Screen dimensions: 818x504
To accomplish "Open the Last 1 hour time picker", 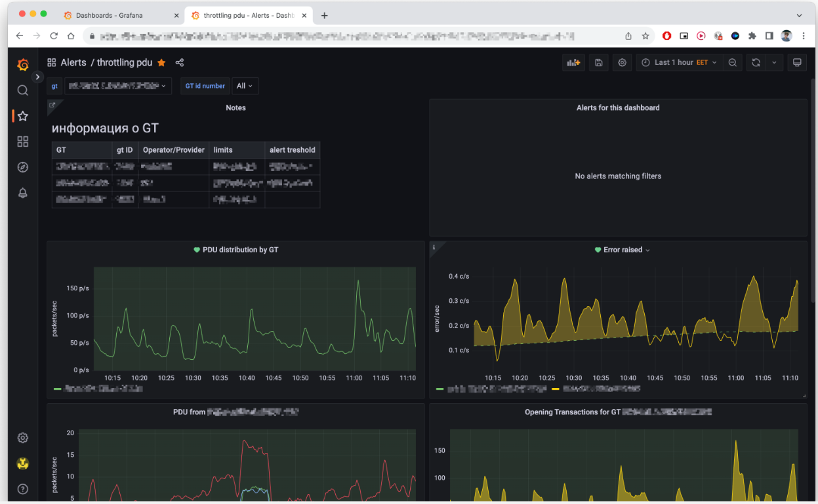I will tap(680, 62).
